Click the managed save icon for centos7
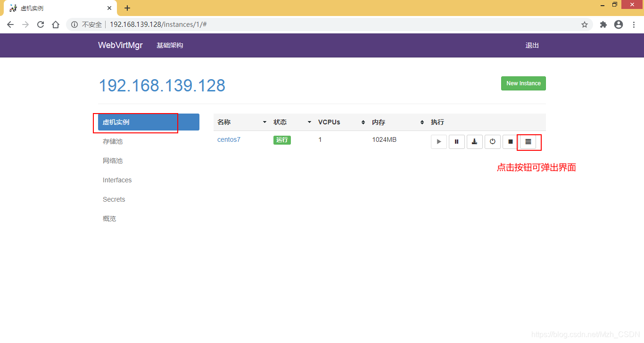Viewport: 644px width, 343px height. 475,141
